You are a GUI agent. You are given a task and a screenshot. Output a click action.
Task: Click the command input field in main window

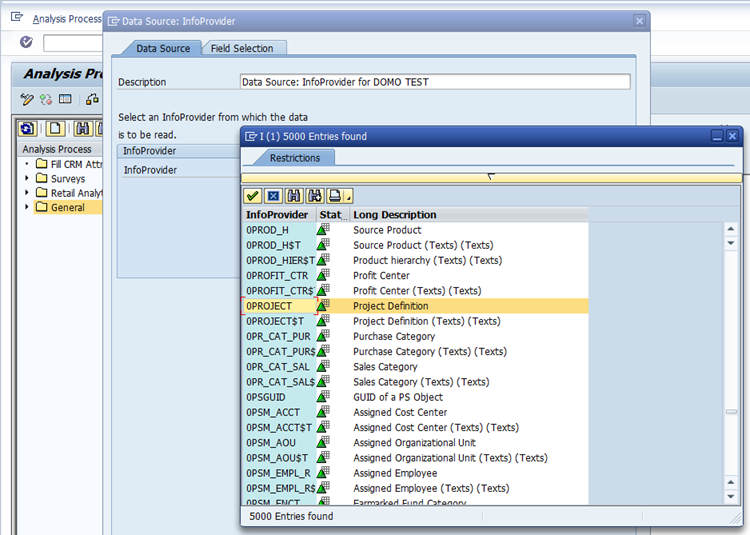73,43
